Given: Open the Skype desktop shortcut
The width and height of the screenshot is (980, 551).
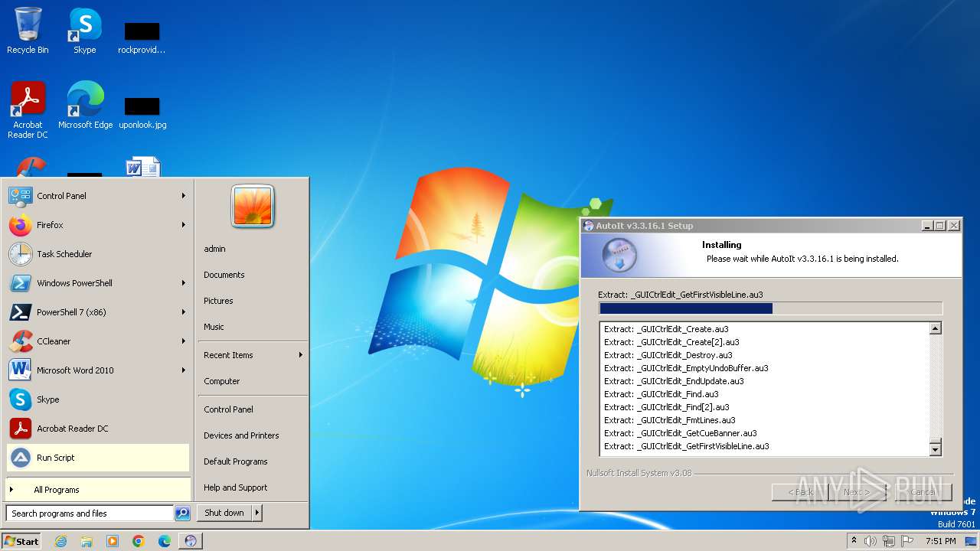Looking at the screenshot, I should point(84,31).
